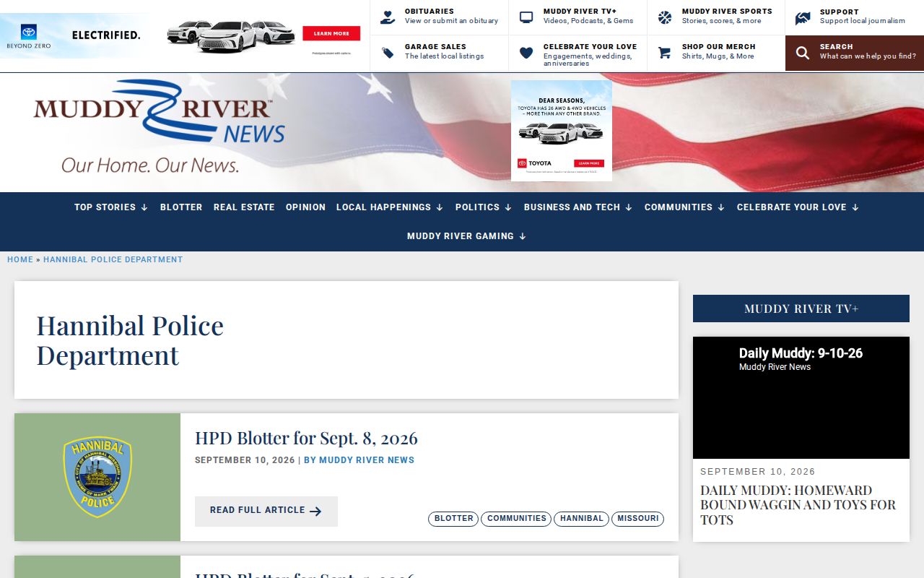Click the arrow in Read Full Article button
This screenshot has height=578, width=924.
tap(315, 511)
